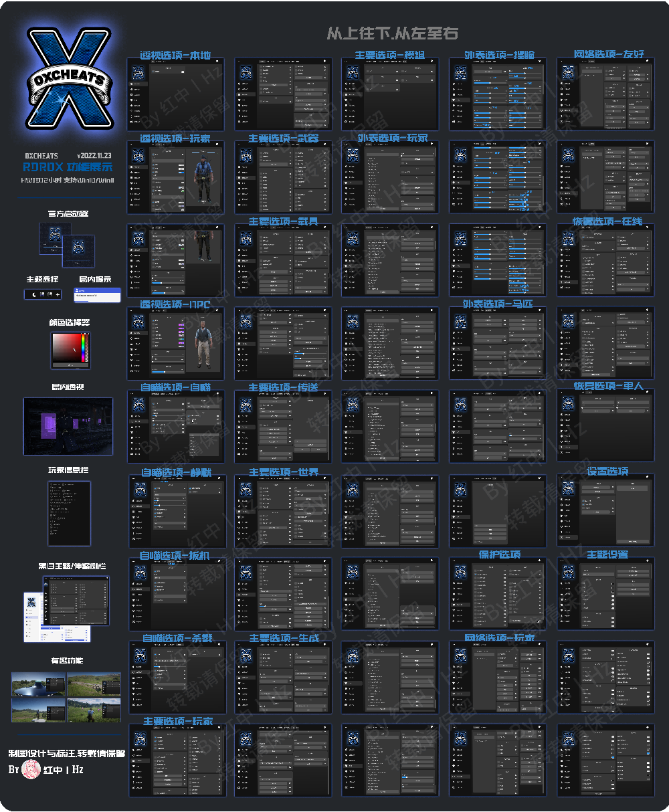Click the plus icon in the 主题选择 bar

[58, 294]
